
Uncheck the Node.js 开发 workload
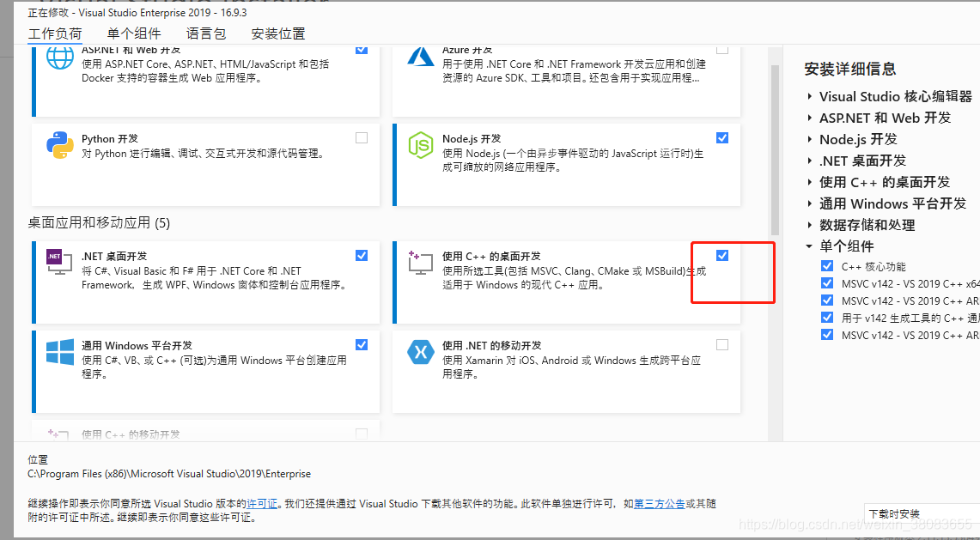pyautogui.click(x=721, y=137)
